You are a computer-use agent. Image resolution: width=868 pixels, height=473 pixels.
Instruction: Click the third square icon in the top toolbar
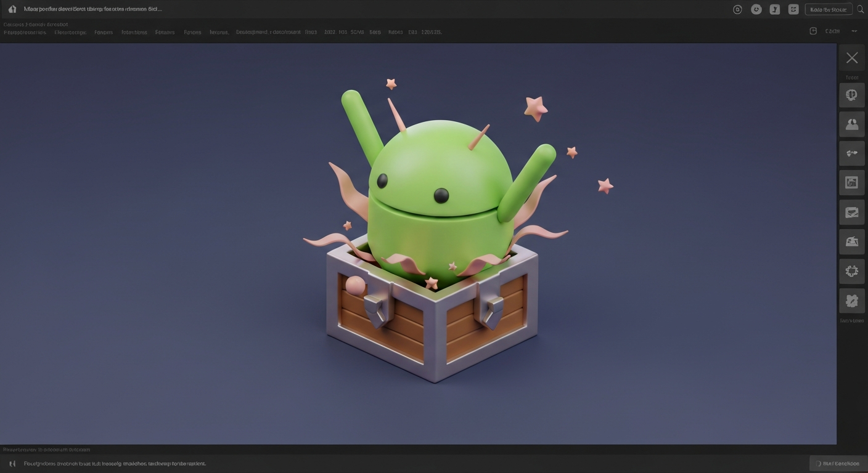pos(775,9)
